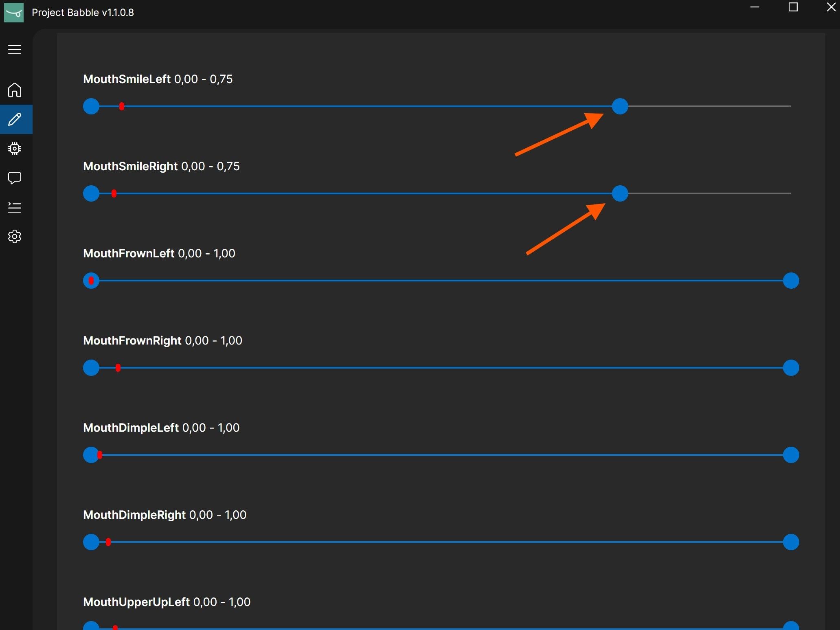
Task: View the output log page
Action: 15,207
